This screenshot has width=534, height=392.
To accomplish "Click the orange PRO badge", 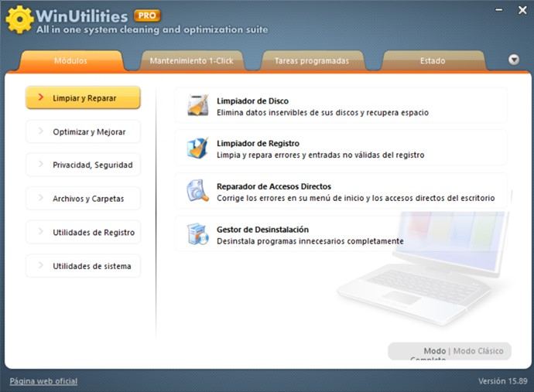I will (x=147, y=15).
